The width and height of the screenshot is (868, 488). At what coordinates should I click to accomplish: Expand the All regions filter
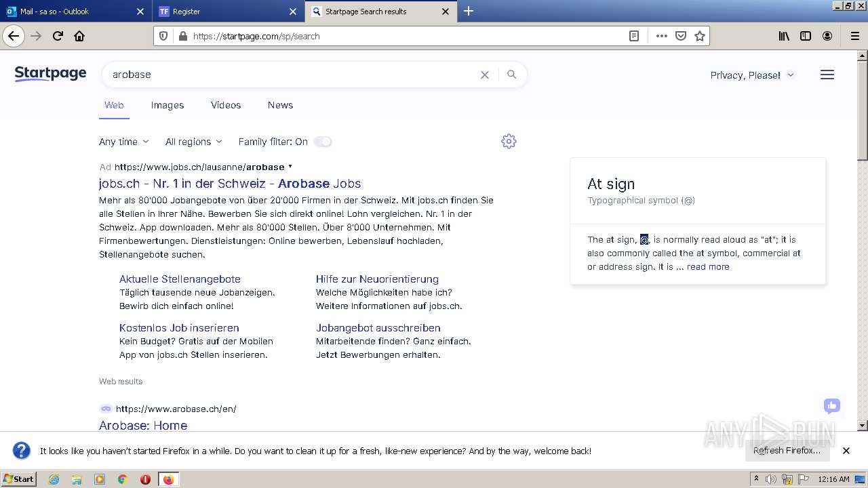pyautogui.click(x=194, y=142)
